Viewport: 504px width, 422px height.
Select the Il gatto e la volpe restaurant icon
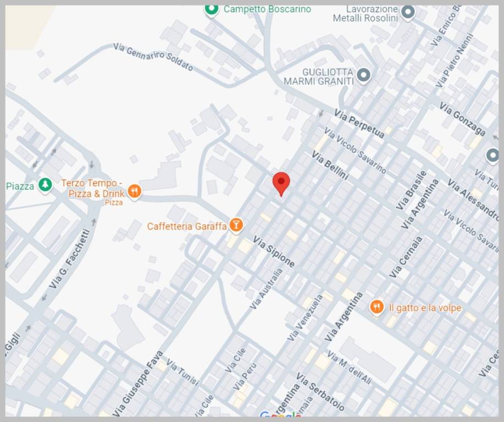pyautogui.click(x=376, y=307)
